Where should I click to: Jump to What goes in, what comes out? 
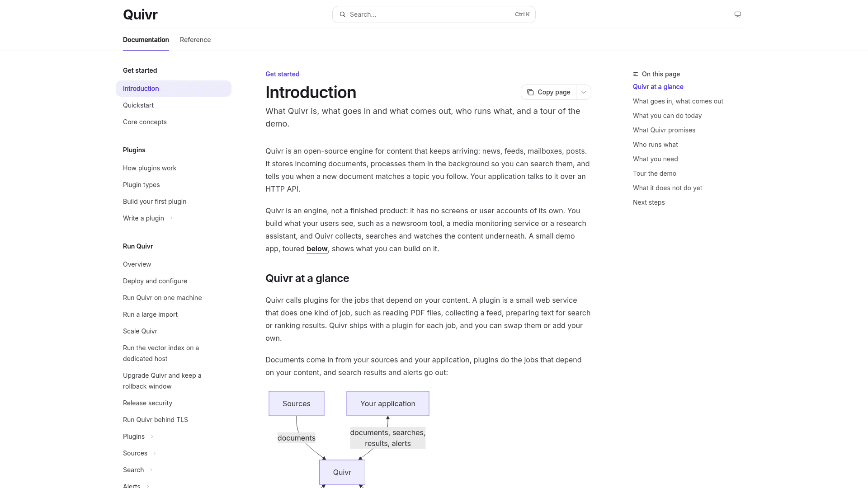[x=678, y=101]
